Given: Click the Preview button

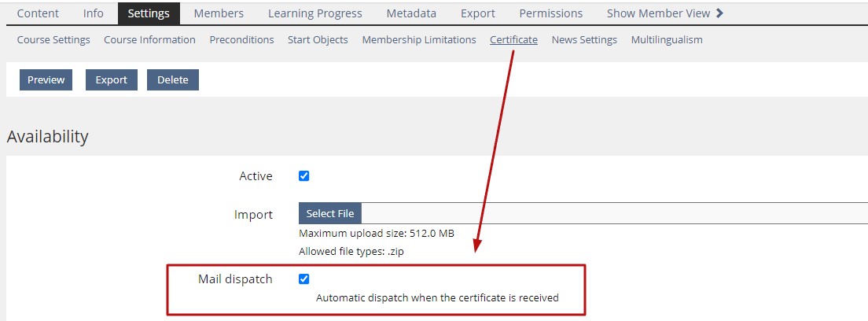Looking at the screenshot, I should (x=46, y=79).
